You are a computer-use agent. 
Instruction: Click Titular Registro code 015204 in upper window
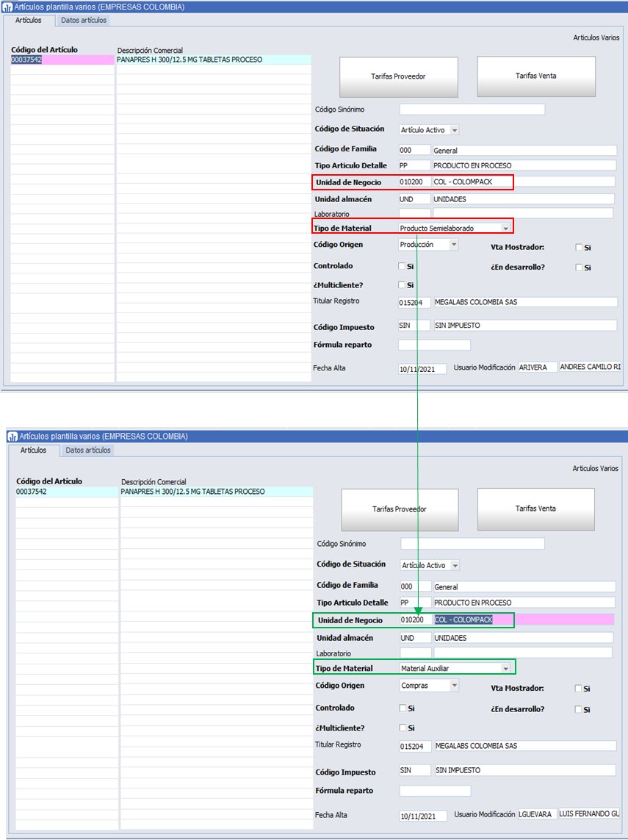click(414, 303)
